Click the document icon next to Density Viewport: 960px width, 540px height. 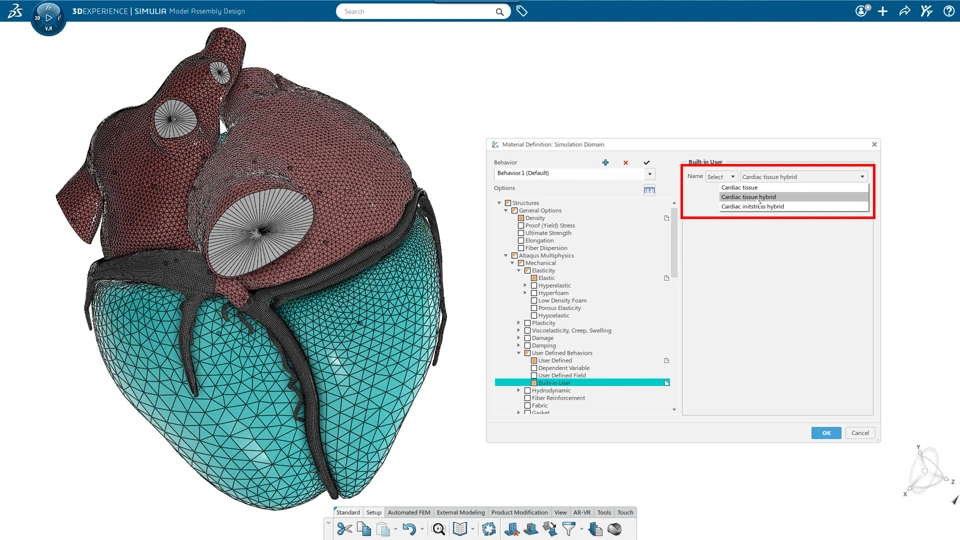pyautogui.click(x=667, y=218)
